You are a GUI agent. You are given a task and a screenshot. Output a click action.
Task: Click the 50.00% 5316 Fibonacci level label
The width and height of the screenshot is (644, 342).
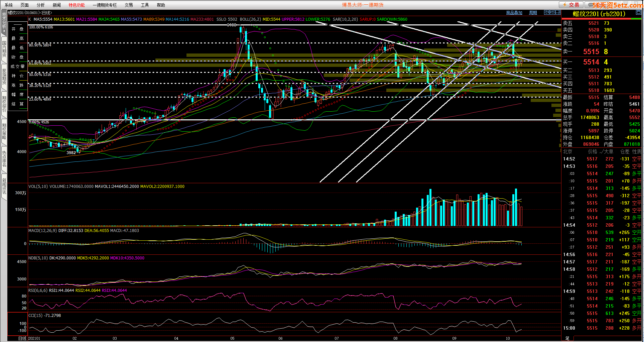[40, 75]
